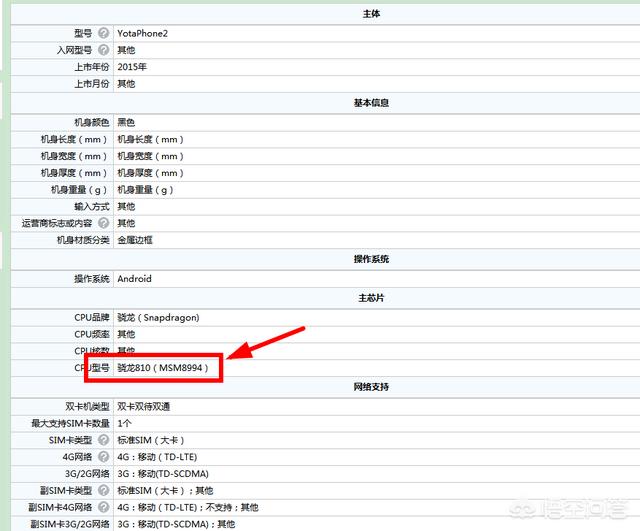Click the help icon beside 型号

tap(104, 33)
